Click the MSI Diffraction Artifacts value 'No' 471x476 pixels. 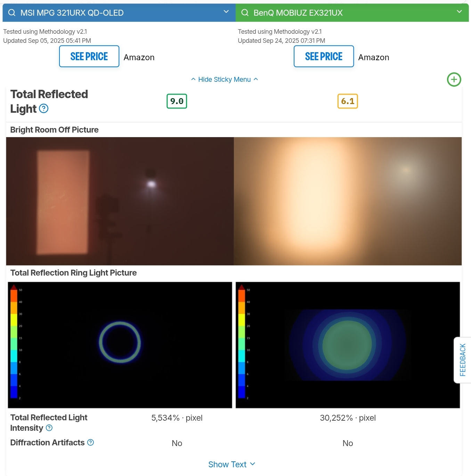pos(177,443)
